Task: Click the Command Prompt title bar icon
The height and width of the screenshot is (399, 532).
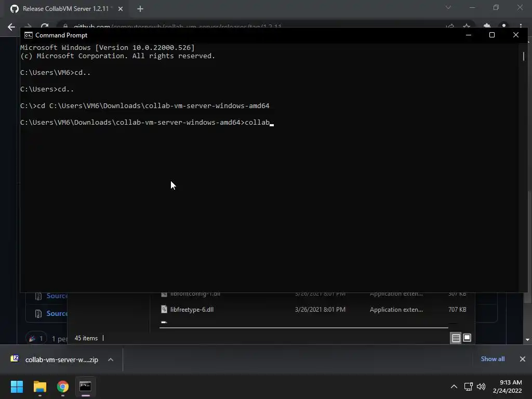Action: click(x=29, y=35)
